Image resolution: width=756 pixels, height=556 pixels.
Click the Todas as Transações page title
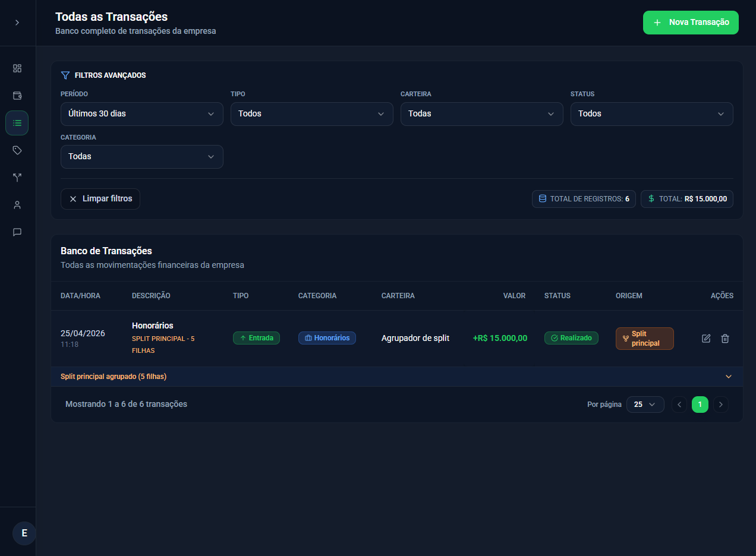click(111, 17)
